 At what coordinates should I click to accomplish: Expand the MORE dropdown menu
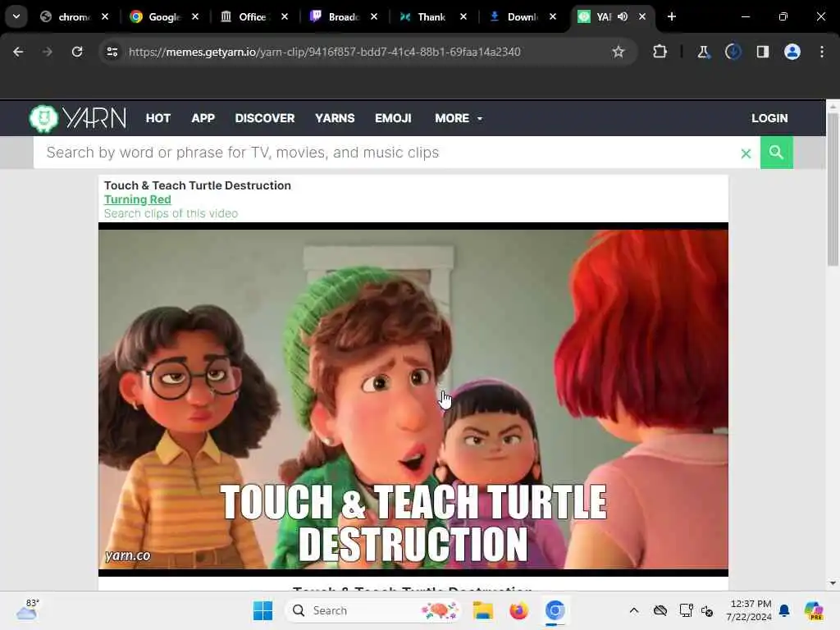point(459,118)
